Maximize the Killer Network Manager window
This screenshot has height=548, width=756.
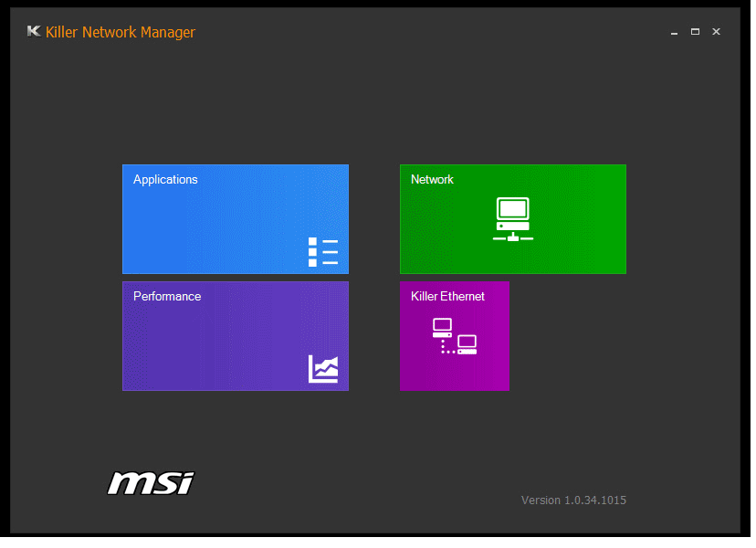click(x=695, y=32)
